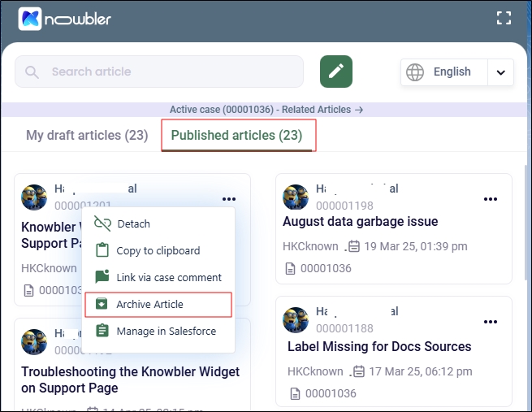
Task: Click date 19 Mar 25, 01:39 pm
Action: 416,246
